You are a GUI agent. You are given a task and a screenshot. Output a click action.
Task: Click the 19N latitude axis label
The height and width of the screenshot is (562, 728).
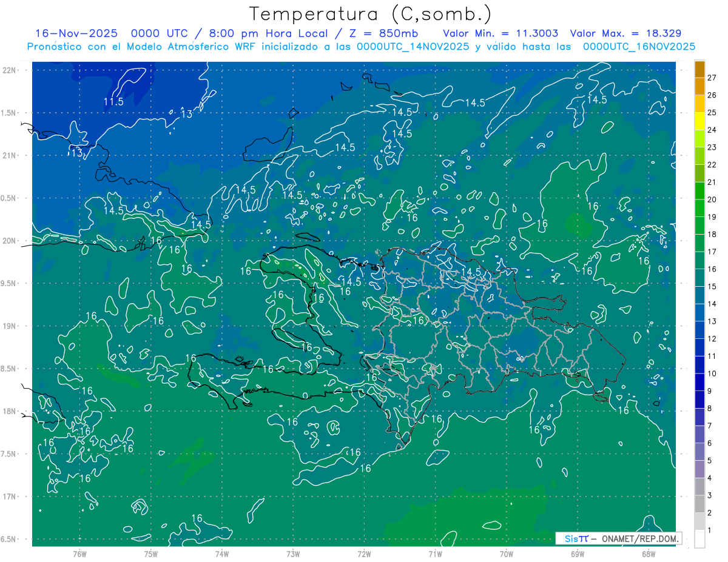10,326
